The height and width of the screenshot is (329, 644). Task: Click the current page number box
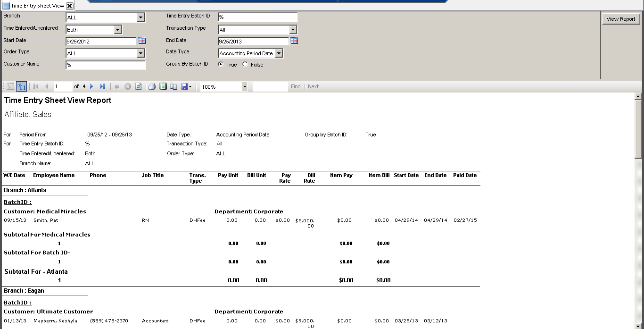tap(63, 86)
